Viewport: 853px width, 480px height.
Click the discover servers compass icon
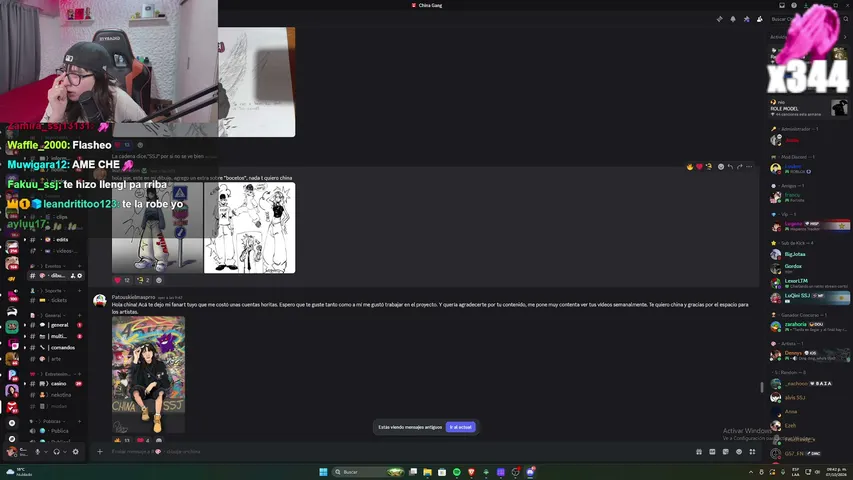(x=12, y=438)
